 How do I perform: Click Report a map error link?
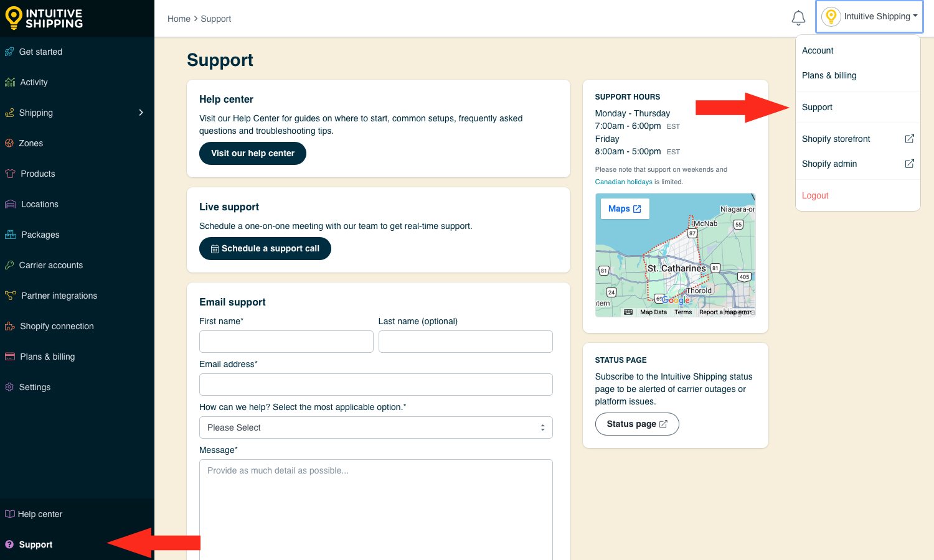click(725, 312)
